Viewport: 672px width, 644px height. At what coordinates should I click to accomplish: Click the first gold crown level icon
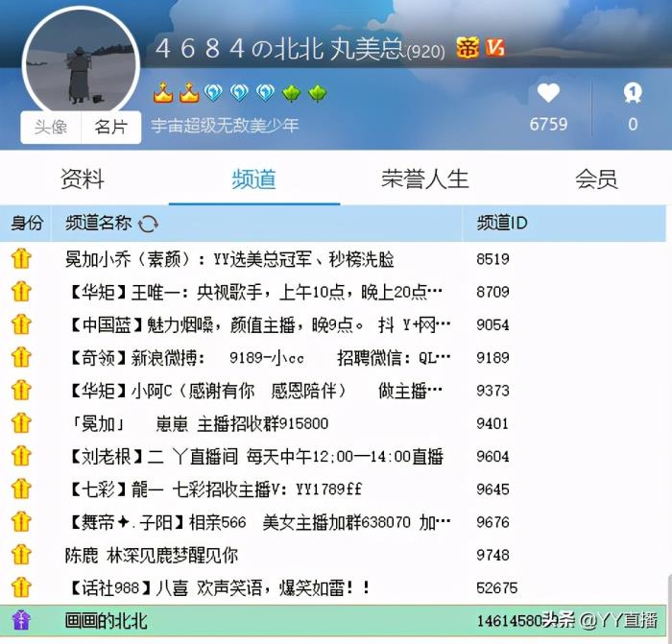[163, 93]
